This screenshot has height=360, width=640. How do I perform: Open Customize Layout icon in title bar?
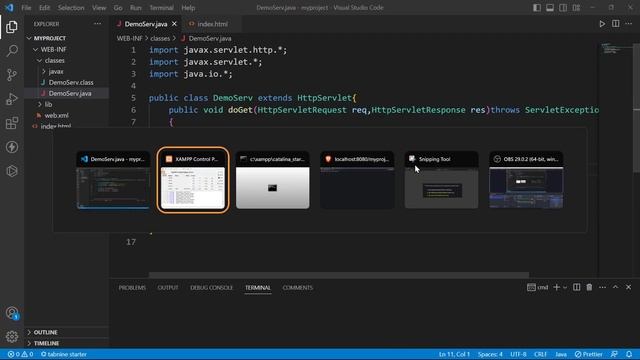tap(576, 8)
